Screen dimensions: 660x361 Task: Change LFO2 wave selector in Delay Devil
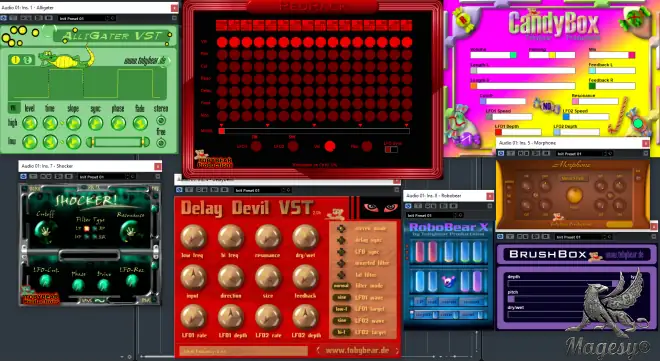341,321
